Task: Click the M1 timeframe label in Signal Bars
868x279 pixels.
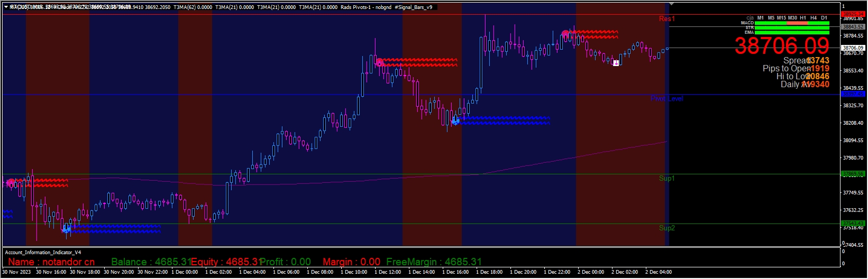Action: (x=761, y=18)
